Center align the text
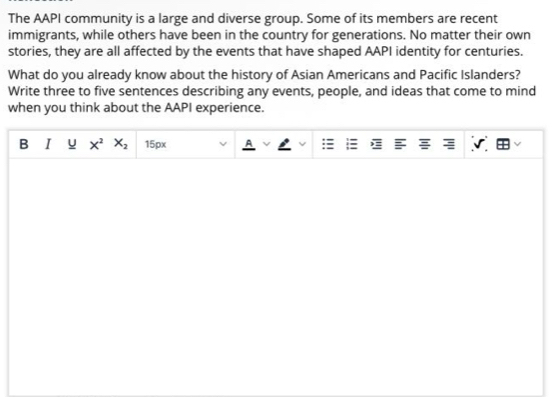The image size is (559, 397). tap(424, 144)
